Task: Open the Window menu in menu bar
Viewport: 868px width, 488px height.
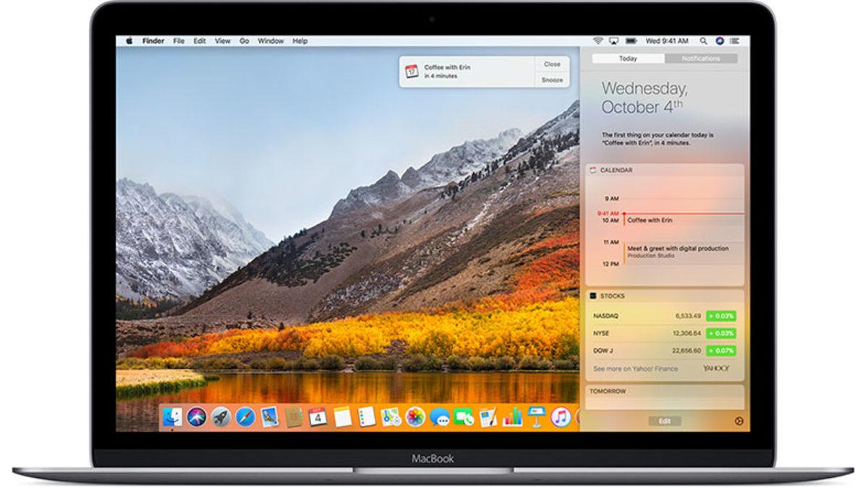Action: coord(271,41)
